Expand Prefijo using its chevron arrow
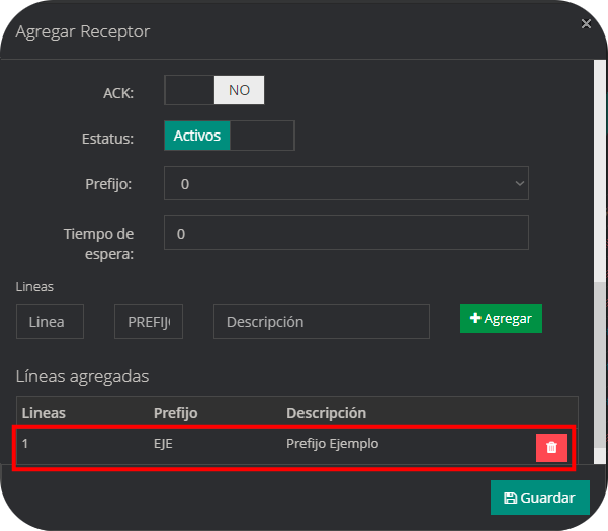Viewport: 608px width, 531px height. point(519,184)
